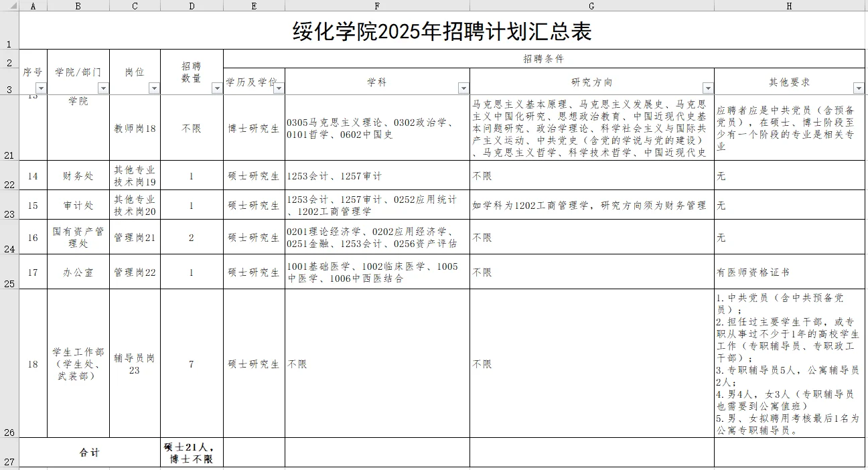Open the filter dropdown on the 岗位 column
This screenshot has width=868, height=470.
(x=154, y=87)
